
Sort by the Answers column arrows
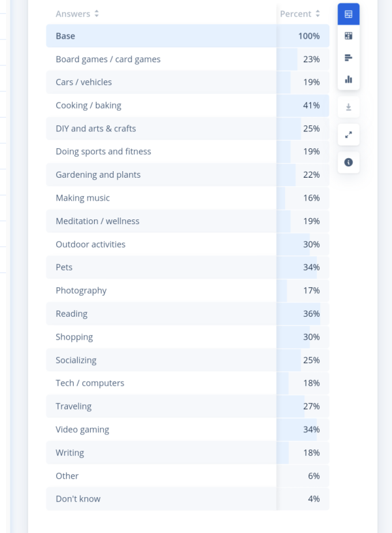click(97, 14)
